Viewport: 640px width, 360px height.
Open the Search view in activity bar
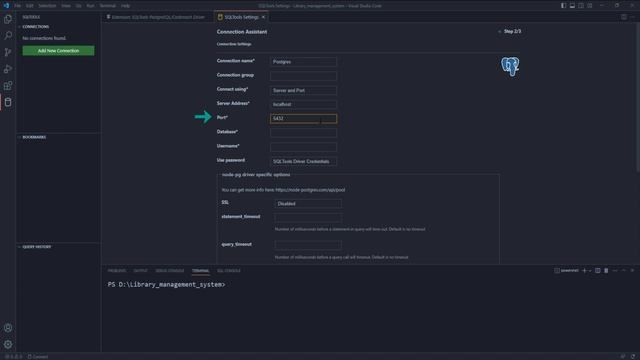tap(8, 36)
